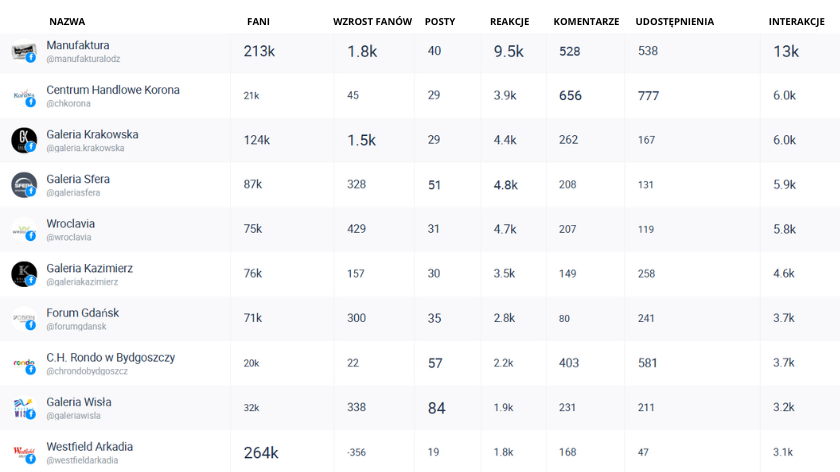Sort by KOMENTARZE column header
840x472 pixels.
[586, 21]
